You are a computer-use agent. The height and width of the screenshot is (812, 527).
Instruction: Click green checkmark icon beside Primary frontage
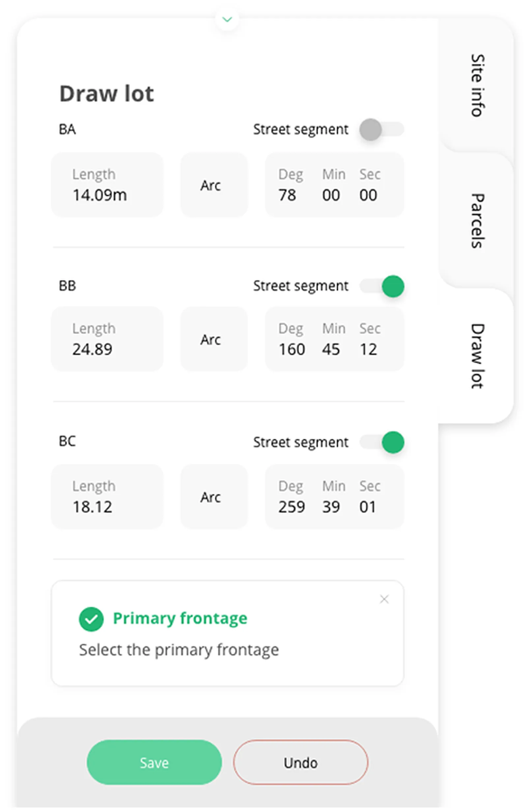(x=91, y=619)
